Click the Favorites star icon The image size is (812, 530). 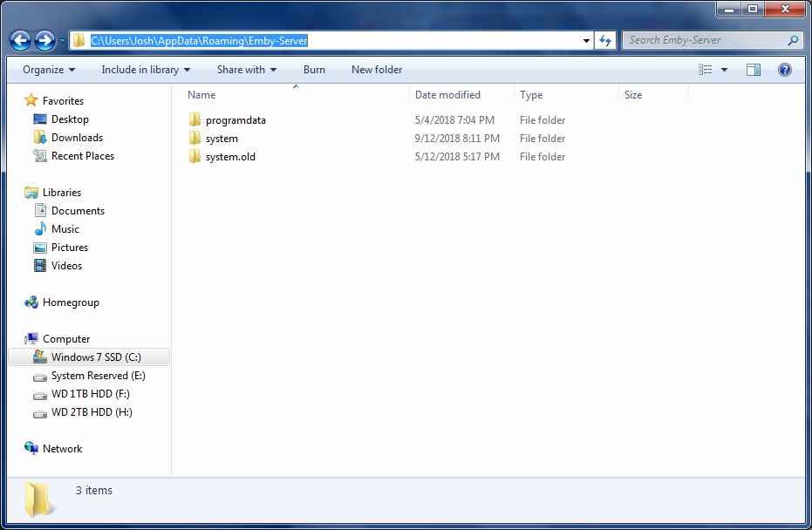[31, 100]
